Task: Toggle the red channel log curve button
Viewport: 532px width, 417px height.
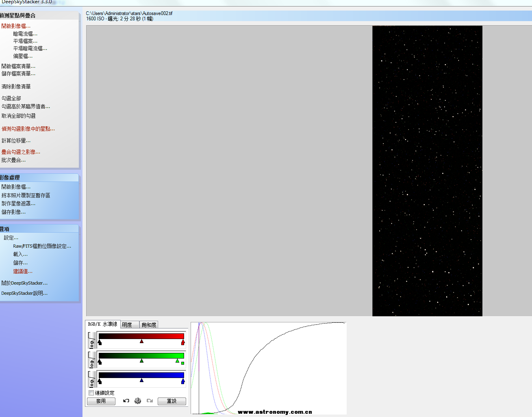Action: 92,341
